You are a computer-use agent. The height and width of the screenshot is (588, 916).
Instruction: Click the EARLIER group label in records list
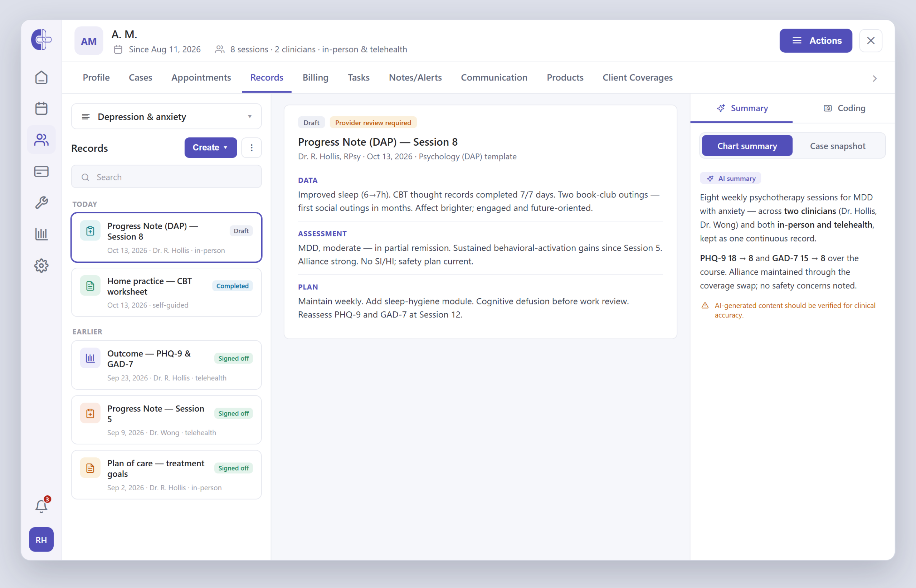point(87,332)
